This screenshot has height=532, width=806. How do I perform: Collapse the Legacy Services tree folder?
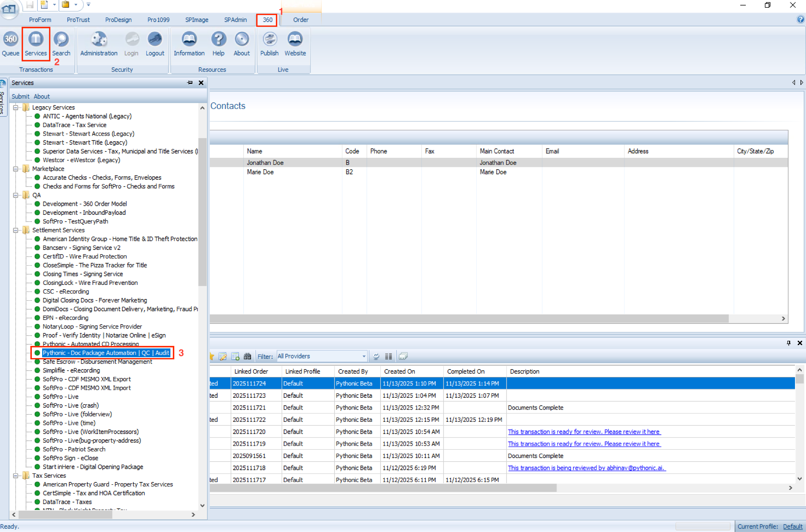[15, 107]
